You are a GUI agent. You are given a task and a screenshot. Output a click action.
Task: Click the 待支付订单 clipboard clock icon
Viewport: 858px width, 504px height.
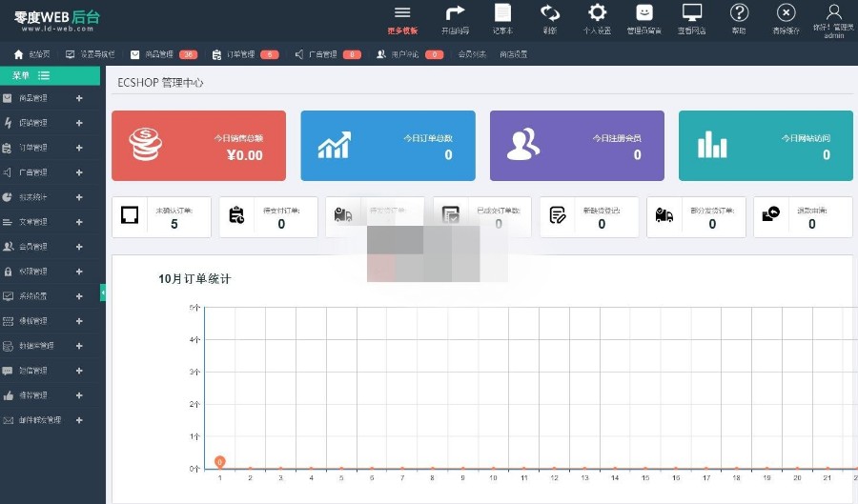tap(236, 214)
